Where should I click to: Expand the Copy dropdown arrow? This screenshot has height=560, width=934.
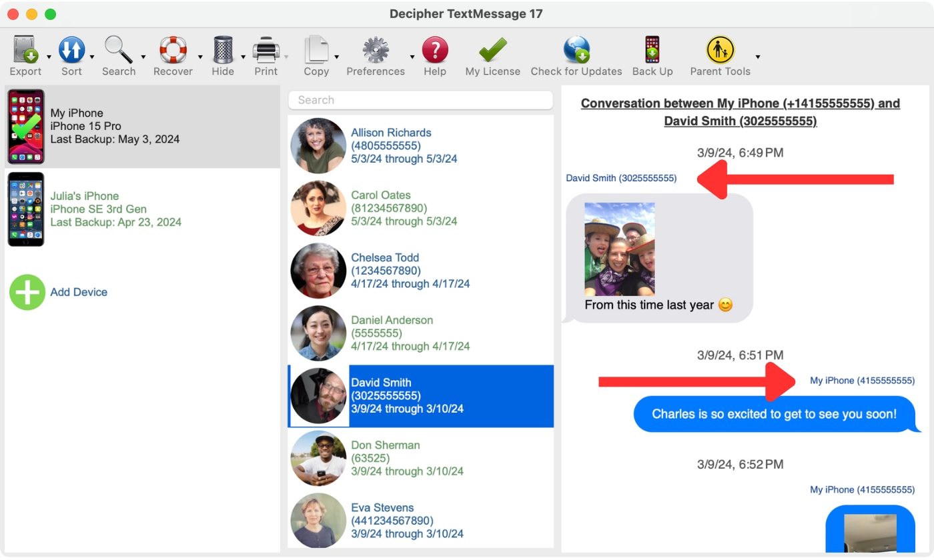click(x=337, y=57)
